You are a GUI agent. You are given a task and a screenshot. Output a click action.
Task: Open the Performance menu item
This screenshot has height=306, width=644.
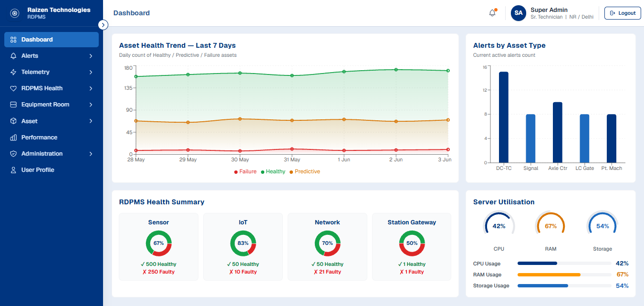click(x=52, y=137)
